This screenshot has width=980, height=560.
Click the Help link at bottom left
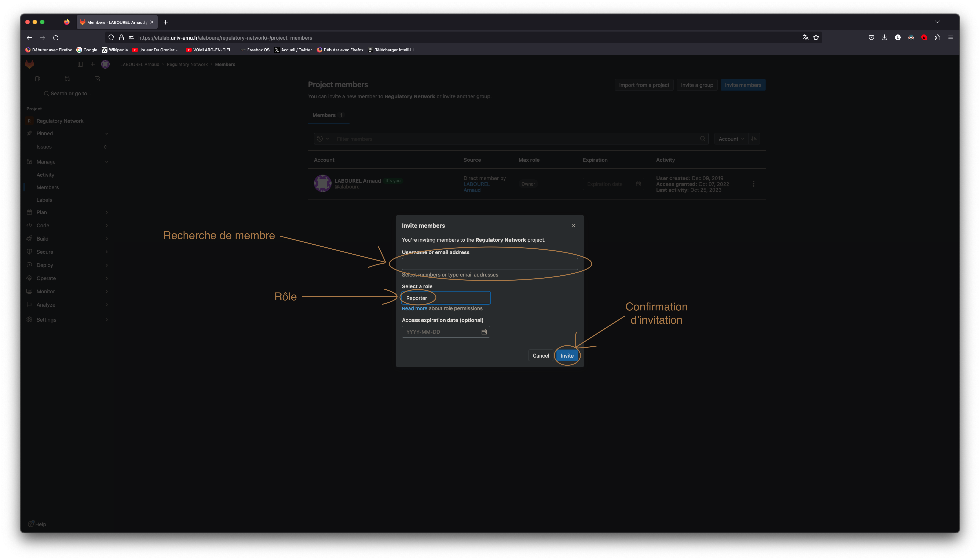[x=37, y=524]
